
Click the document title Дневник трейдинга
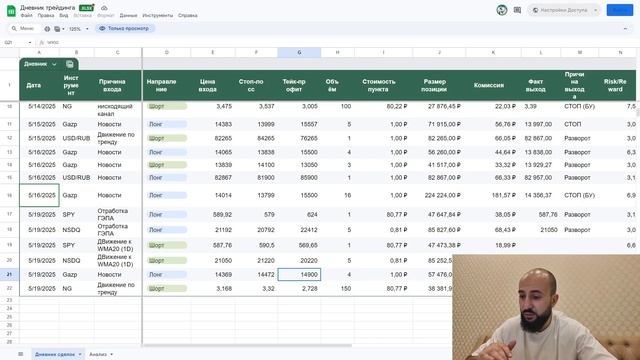[x=47, y=8]
